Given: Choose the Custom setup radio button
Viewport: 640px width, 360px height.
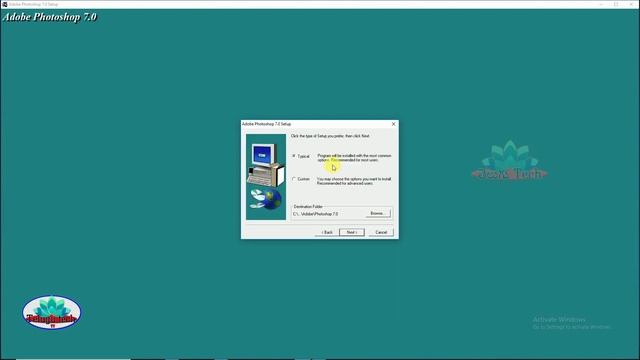Looking at the screenshot, I should pos(293,179).
